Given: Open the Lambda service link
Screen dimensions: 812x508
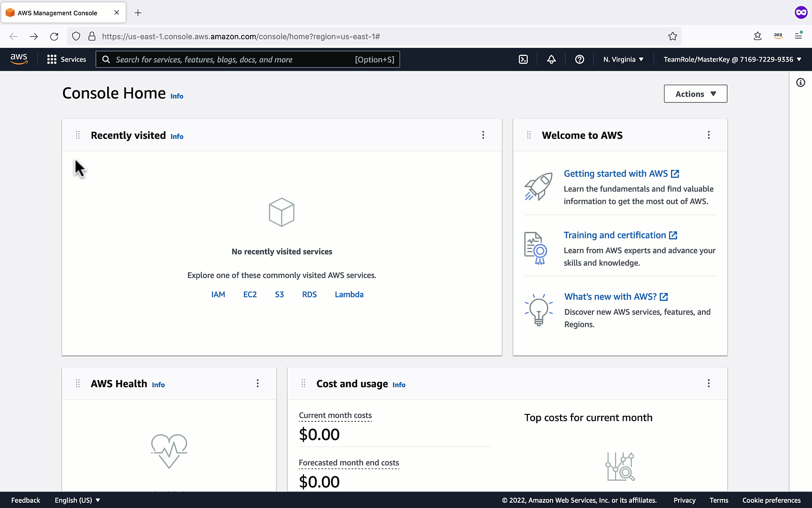Looking at the screenshot, I should 349,294.
